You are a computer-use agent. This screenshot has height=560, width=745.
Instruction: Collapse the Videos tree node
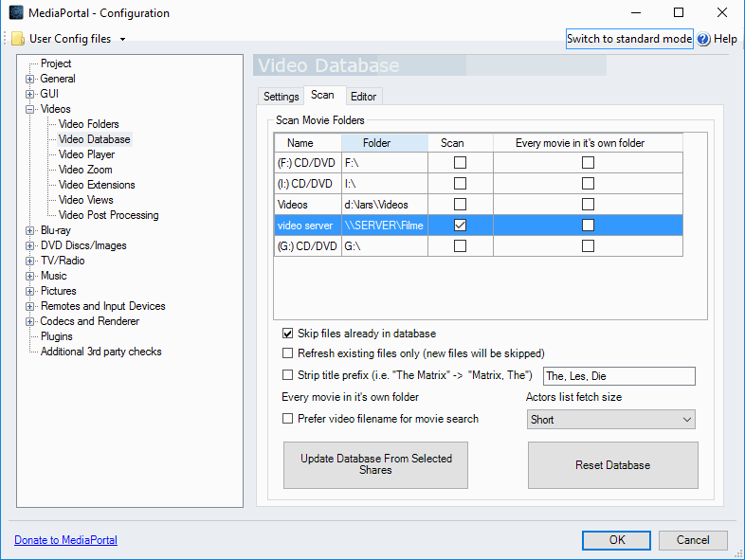29,109
